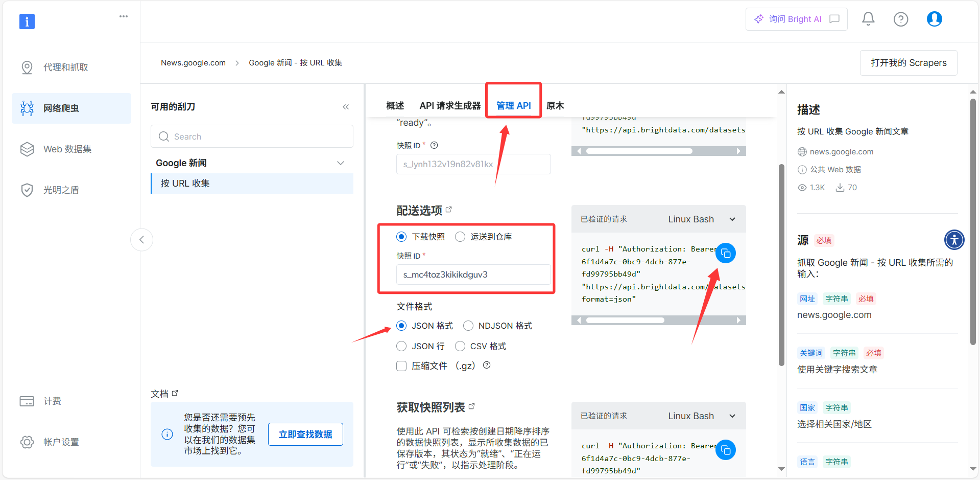Open the 文档 external link icon
This screenshot has width=980, height=480.
pos(175,393)
